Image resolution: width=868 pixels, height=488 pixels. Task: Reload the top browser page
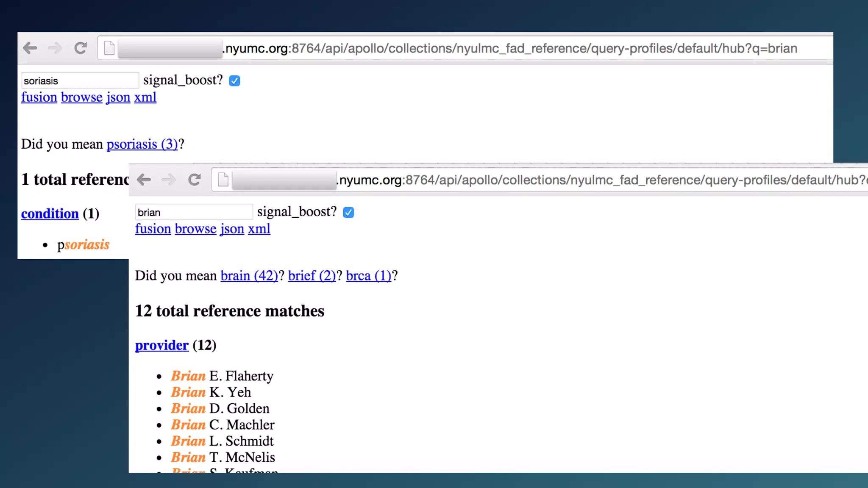[x=81, y=48]
